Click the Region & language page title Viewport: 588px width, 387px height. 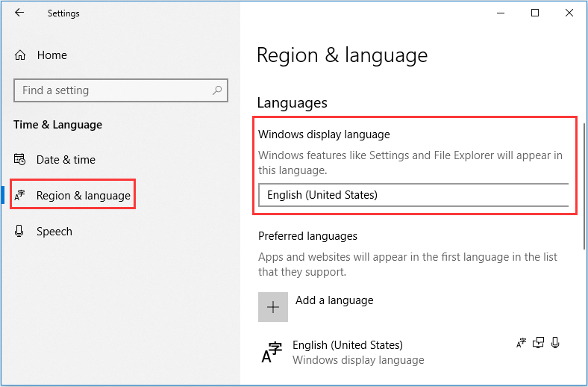(342, 55)
